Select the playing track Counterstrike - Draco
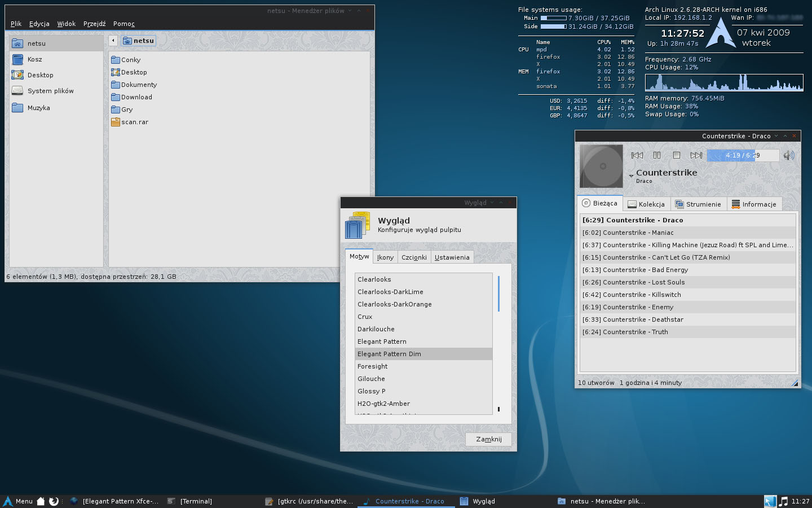 point(688,220)
